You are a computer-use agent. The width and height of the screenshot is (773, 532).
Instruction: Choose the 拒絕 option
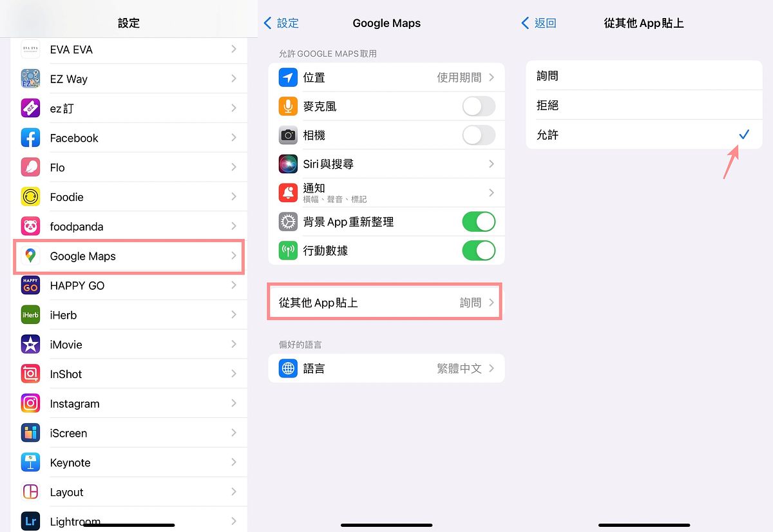[644, 105]
